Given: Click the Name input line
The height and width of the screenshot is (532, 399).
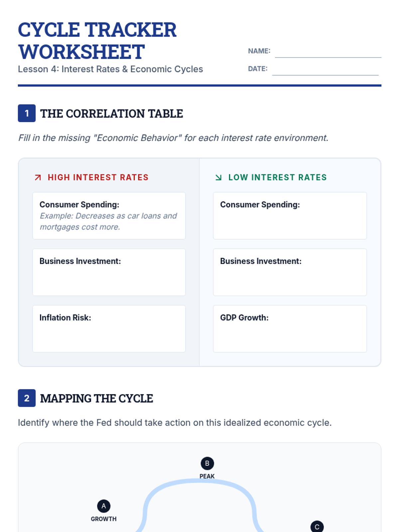Looking at the screenshot, I should 328,53.
